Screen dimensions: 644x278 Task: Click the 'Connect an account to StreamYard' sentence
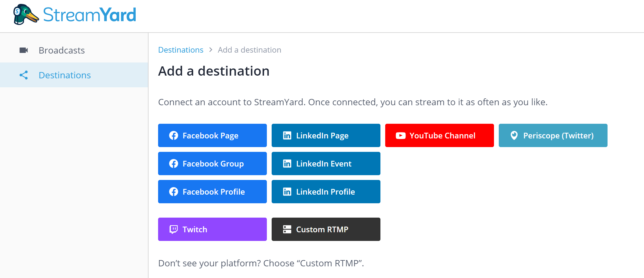pyautogui.click(x=353, y=102)
